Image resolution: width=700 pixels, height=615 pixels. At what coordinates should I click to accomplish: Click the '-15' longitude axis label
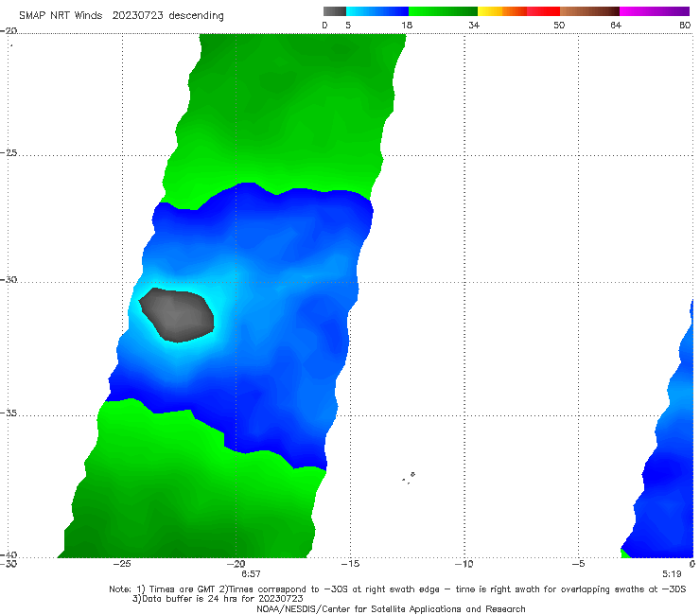point(350,564)
